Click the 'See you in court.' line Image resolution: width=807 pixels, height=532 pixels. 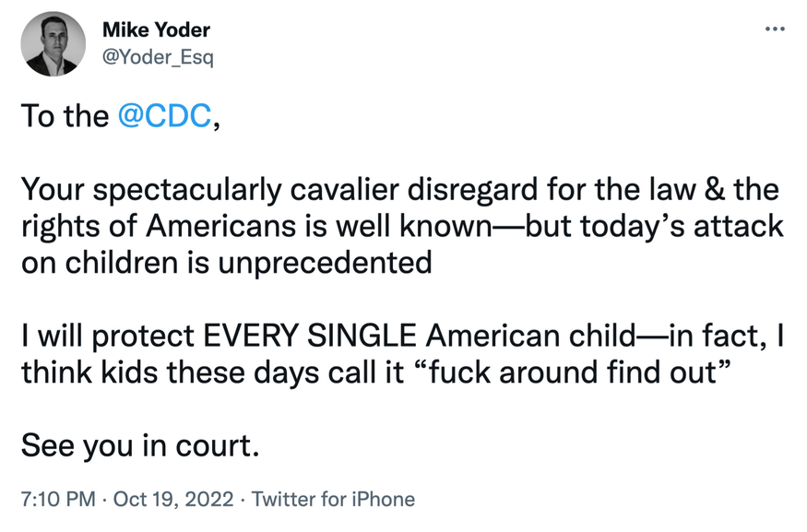coord(140,445)
